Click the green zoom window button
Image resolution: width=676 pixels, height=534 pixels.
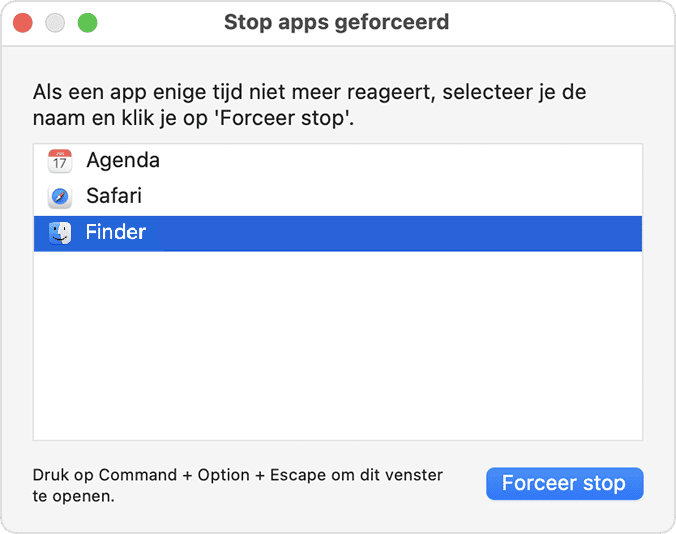pyautogui.click(x=88, y=22)
